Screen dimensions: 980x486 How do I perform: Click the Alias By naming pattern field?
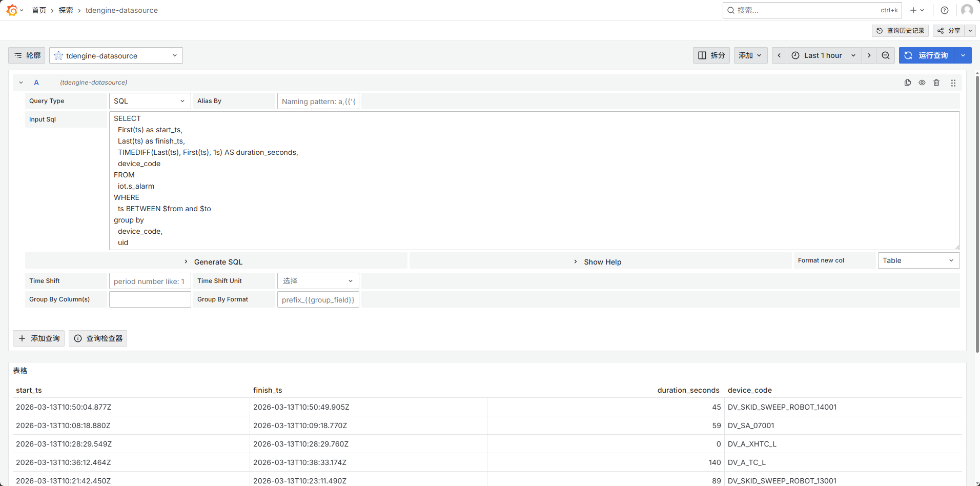318,102
